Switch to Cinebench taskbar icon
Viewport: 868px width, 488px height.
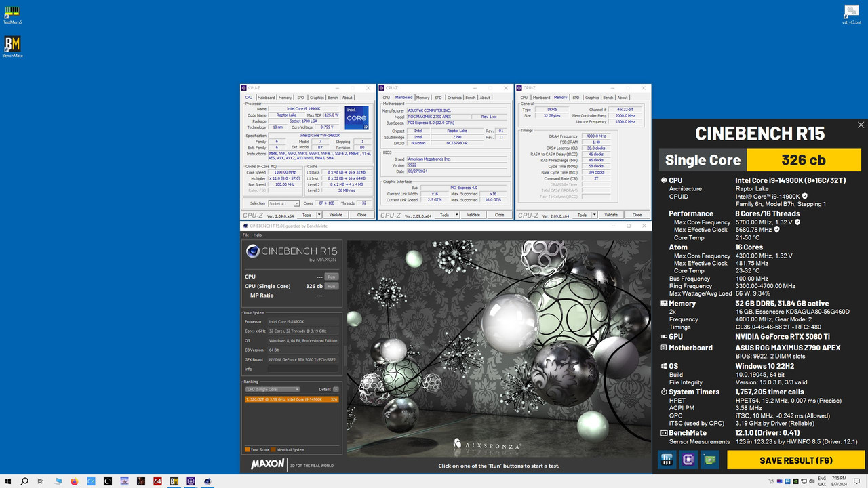point(208,481)
